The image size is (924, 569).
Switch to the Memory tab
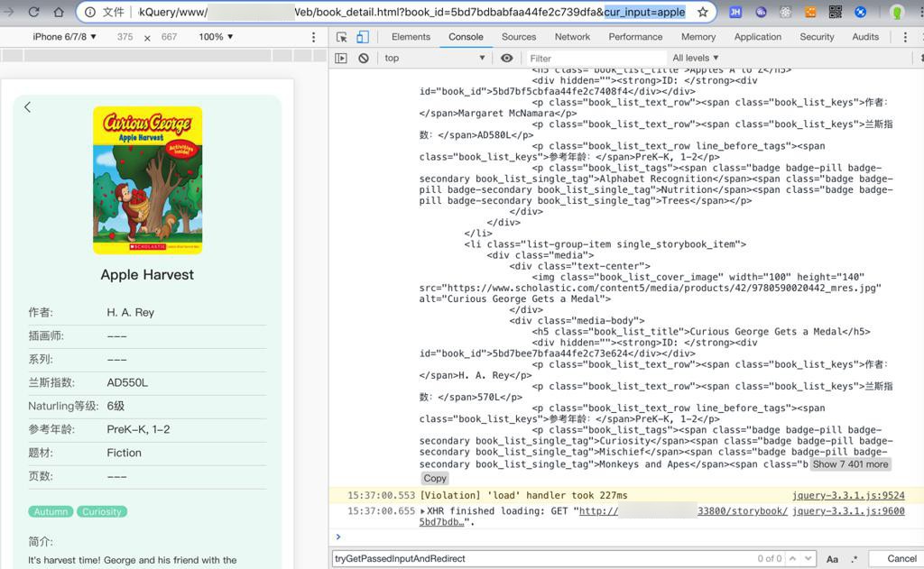coord(698,36)
